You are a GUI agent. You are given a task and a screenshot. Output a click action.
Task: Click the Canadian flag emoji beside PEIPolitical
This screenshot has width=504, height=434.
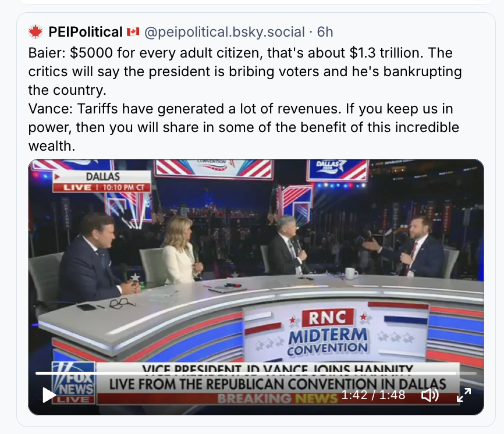tap(133, 32)
